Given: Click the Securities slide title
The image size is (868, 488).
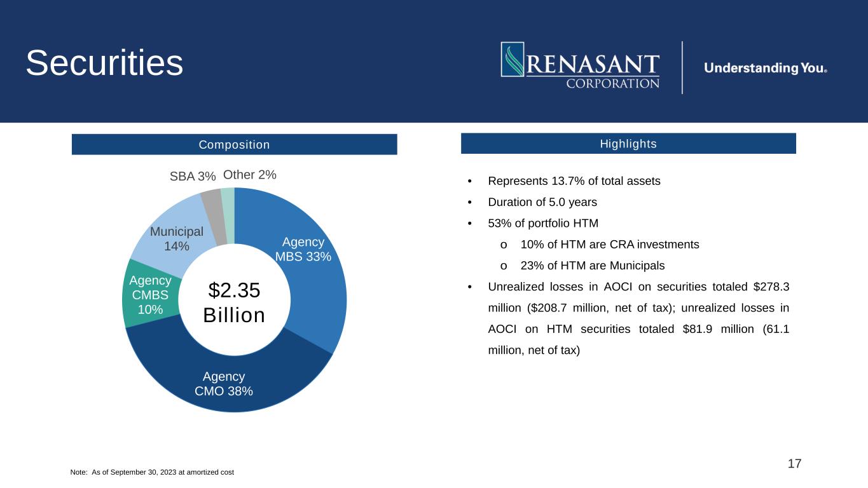Looking at the screenshot, I should (x=104, y=64).
